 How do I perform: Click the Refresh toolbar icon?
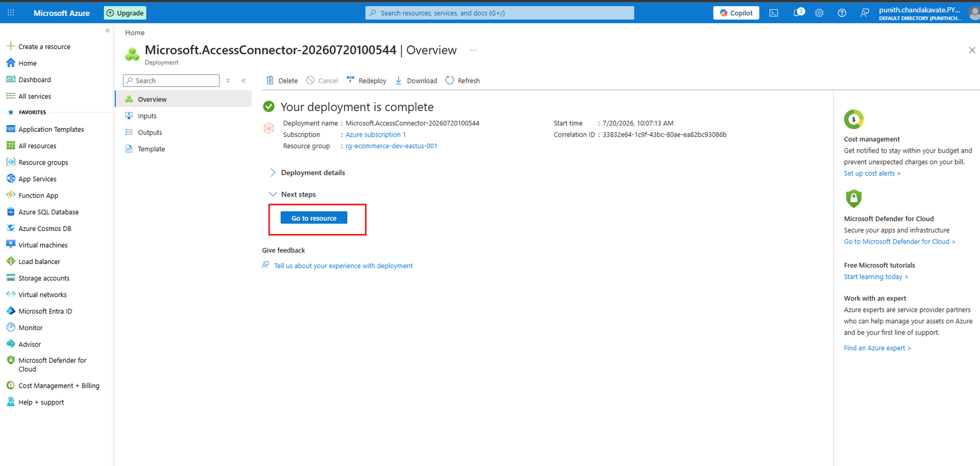click(462, 80)
